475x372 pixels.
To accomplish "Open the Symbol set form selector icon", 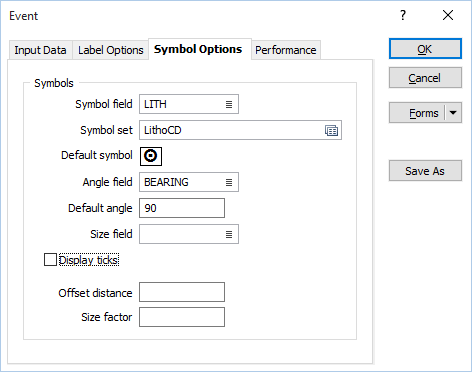I will pyautogui.click(x=331, y=130).
